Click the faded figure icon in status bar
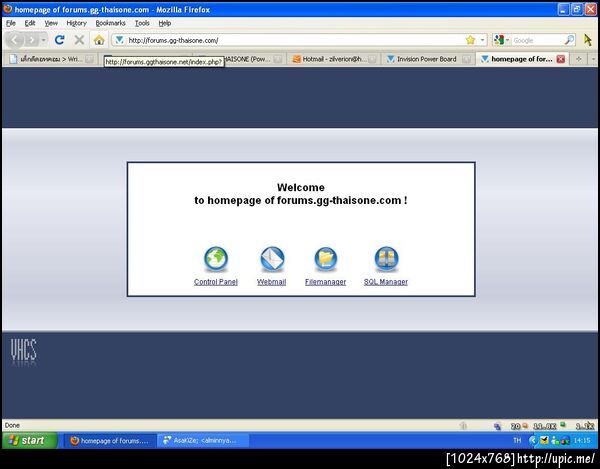This screenshot has width=600, height=469. point(463,426)
